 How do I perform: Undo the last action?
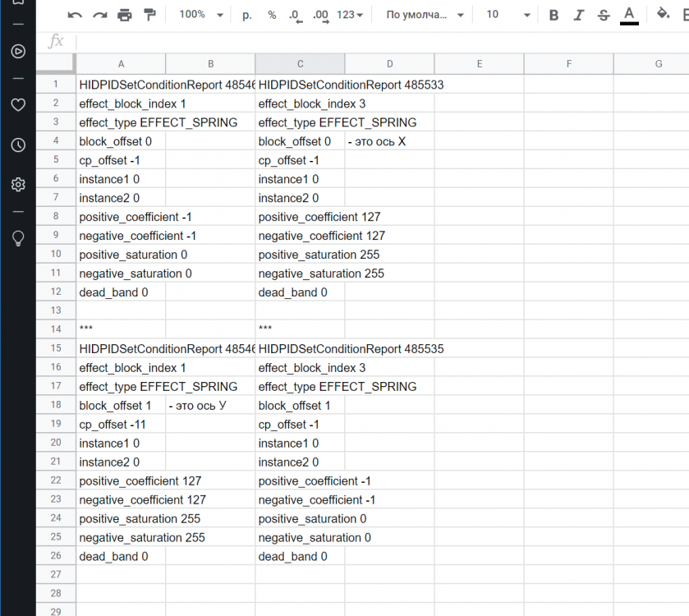(75, 15)
